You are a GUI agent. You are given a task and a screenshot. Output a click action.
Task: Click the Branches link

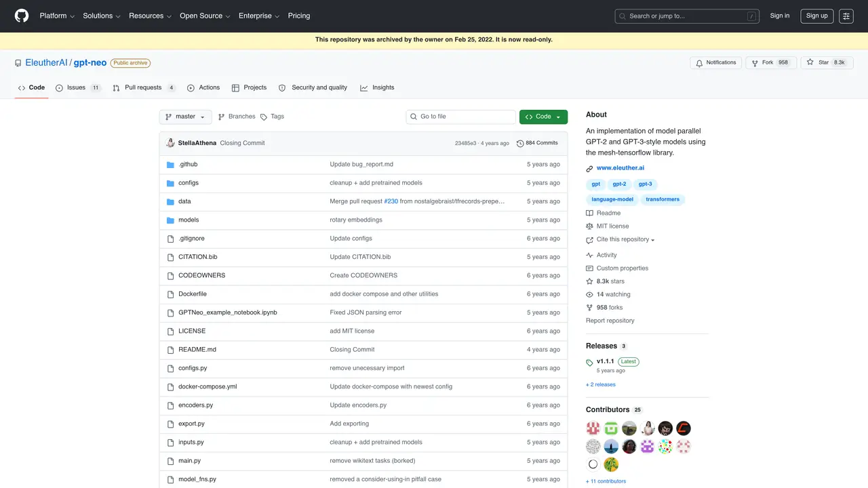pyautogui.click(x=237, y=117)
